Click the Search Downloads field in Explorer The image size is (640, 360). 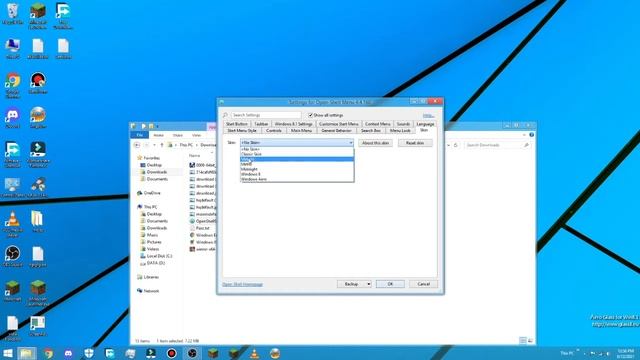tap(498, 145)
